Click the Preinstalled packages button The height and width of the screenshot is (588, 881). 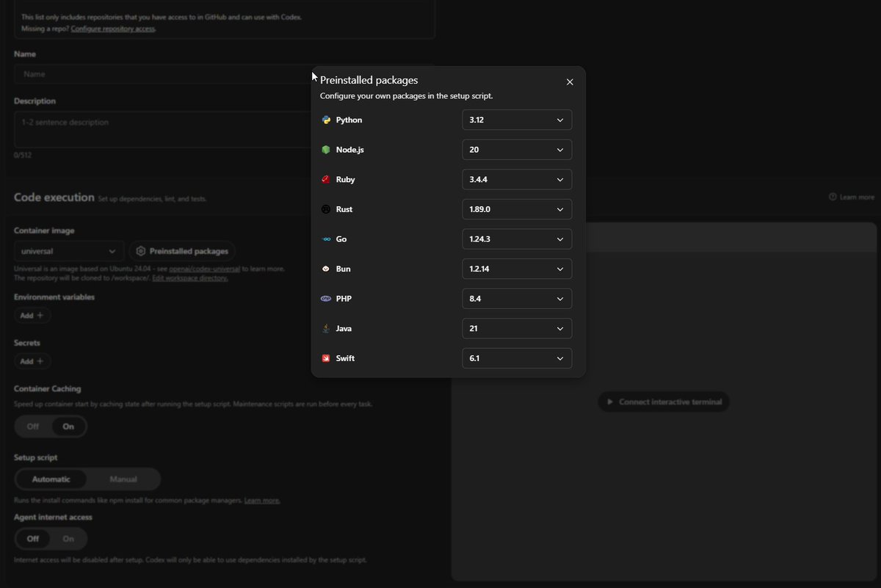tap(182, 251)
